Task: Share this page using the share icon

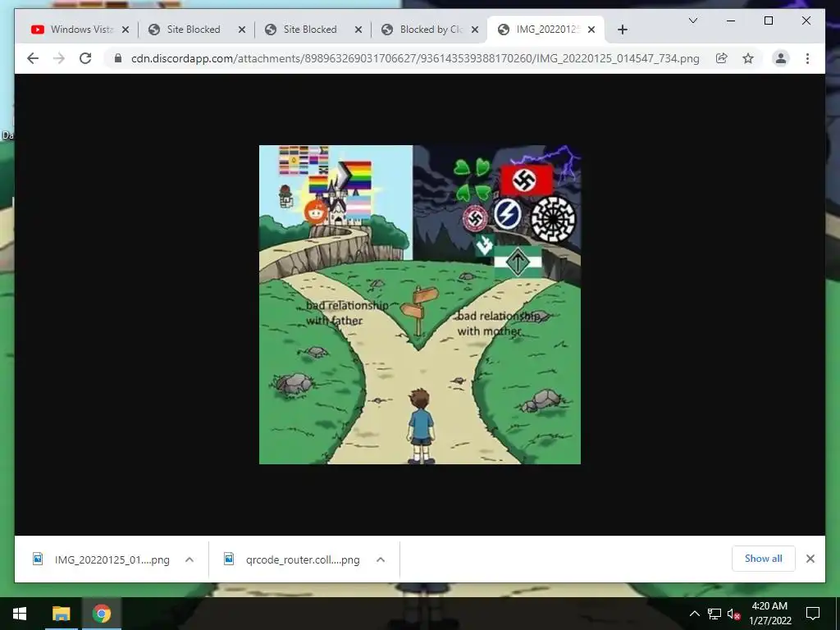Action: click(722, 58)
